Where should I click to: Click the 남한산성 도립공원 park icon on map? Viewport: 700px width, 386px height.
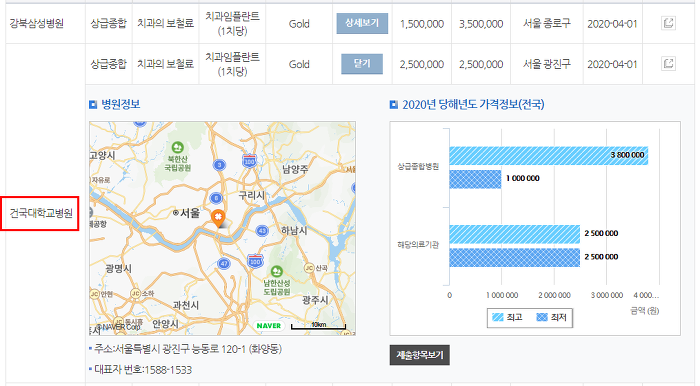click(x=277, y=271)
